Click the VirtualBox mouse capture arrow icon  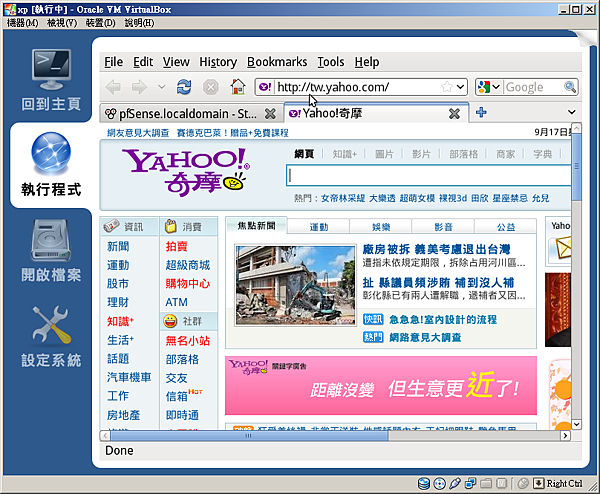538,484
